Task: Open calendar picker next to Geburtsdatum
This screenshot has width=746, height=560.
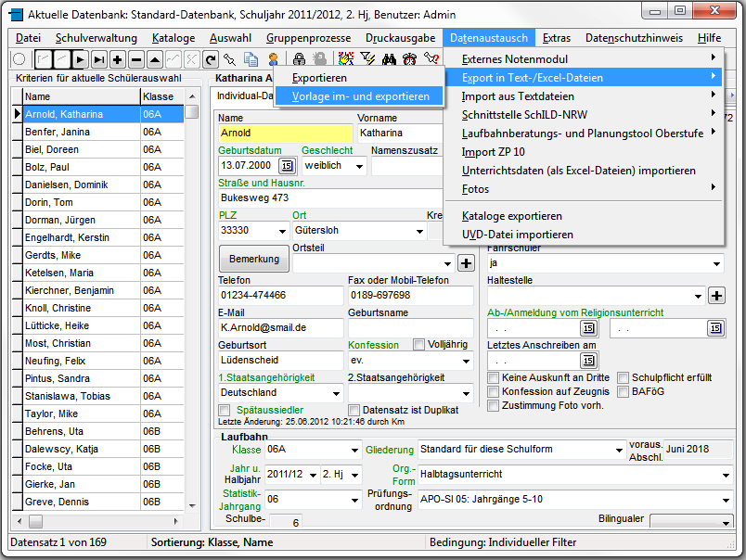Action: click(x=286, y=166)
